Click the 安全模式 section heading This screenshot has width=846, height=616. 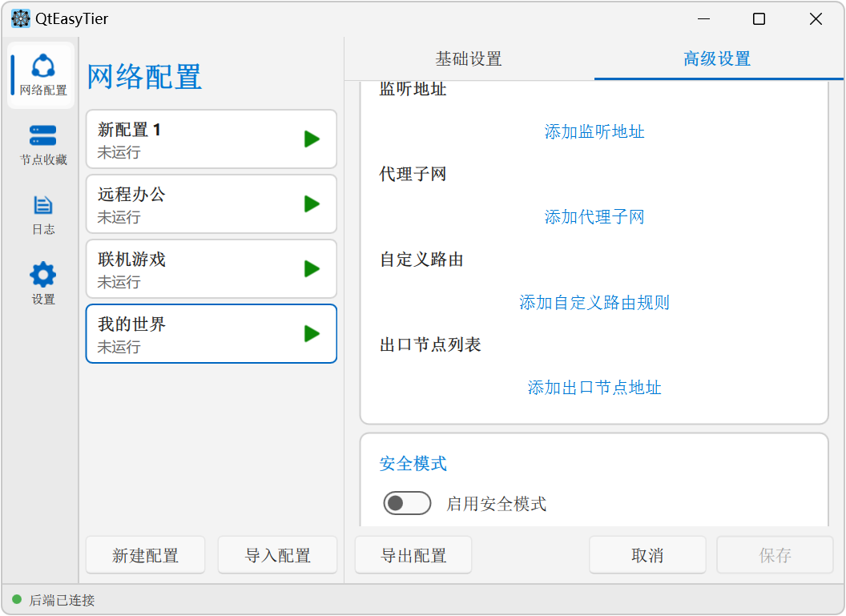[x=413, y=463]
